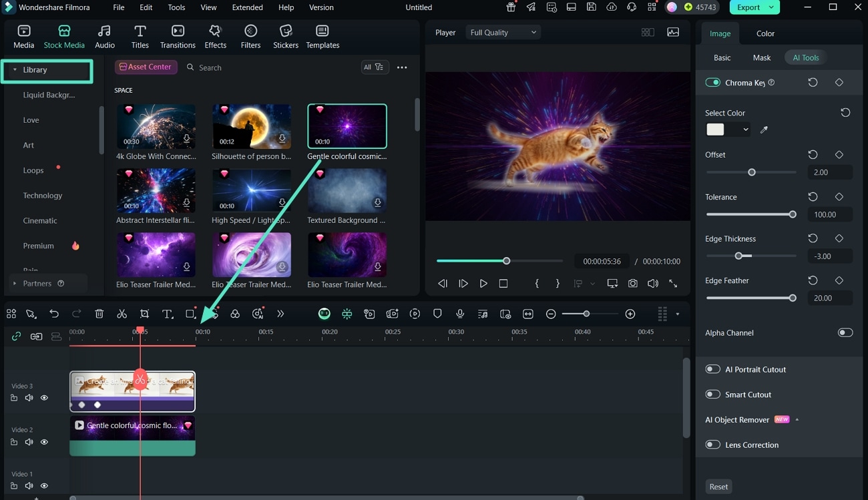Open the Full Quality playback dropdown
Image resolution: width=868 pixels, height=500 pixels.
[503, 33]
